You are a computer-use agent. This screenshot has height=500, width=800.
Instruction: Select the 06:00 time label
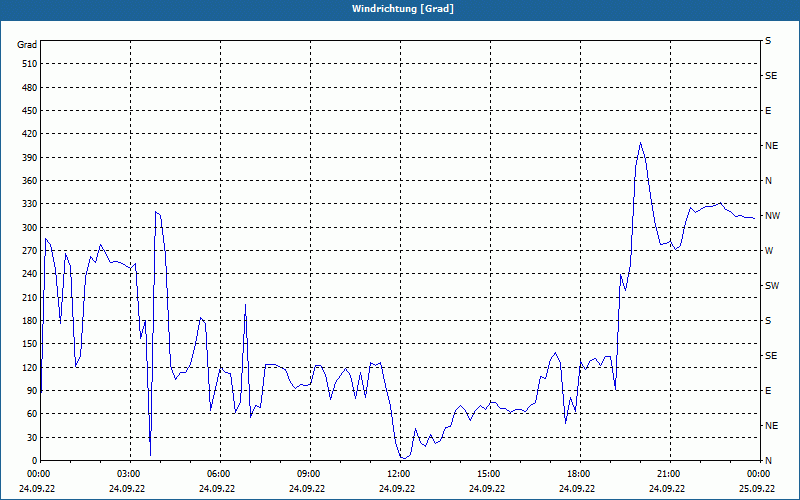217,474
